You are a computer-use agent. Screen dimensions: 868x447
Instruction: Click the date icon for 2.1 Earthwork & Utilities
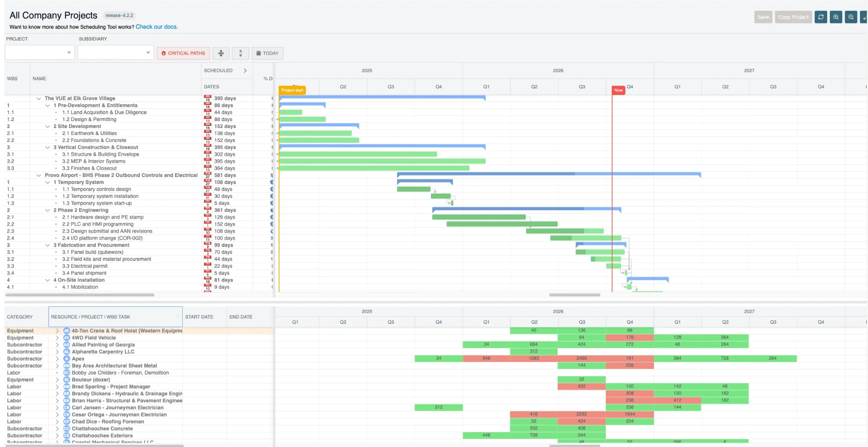tap(207, 133)
